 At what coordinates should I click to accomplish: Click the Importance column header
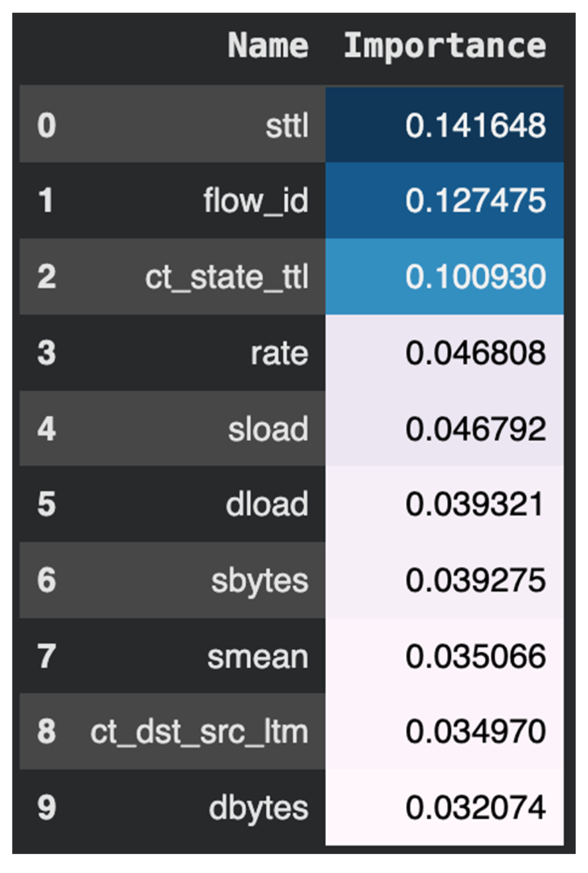tap(445, 46)
